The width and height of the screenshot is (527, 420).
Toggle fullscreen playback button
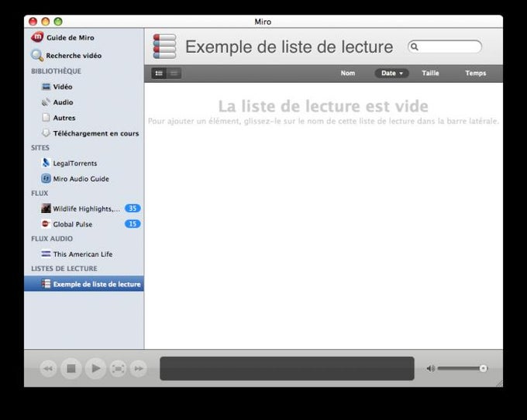click(118, 369)
